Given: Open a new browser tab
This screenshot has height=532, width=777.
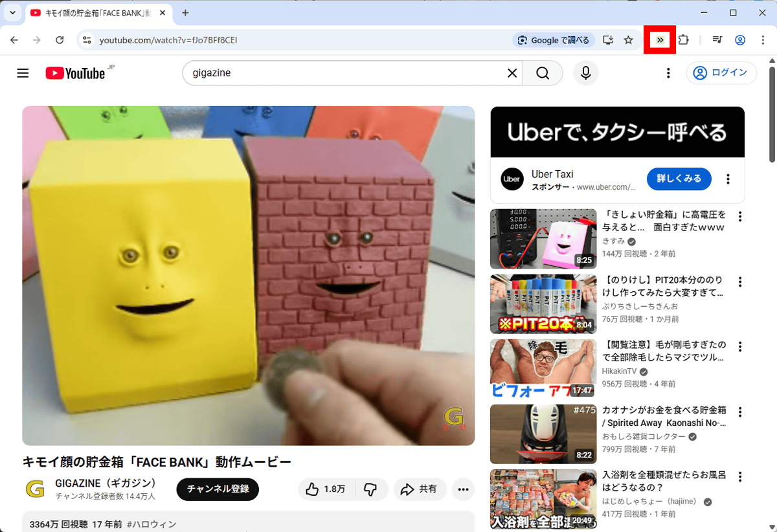Looking at the screenshot, I should [185, 13].
